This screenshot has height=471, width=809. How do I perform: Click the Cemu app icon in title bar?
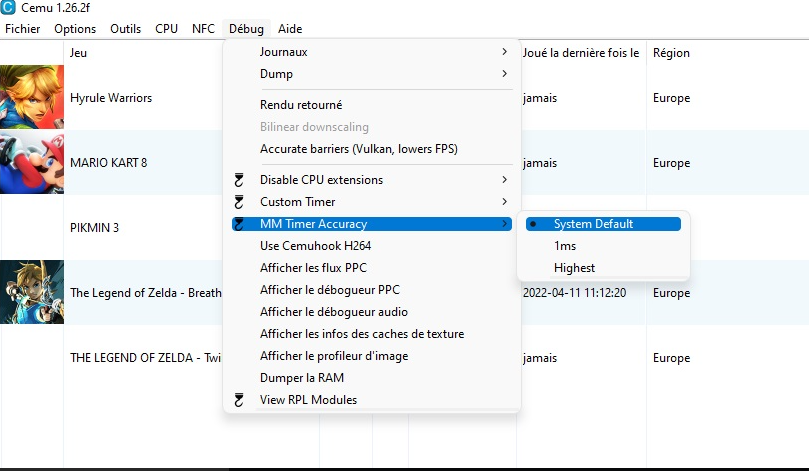coord(9,9)
